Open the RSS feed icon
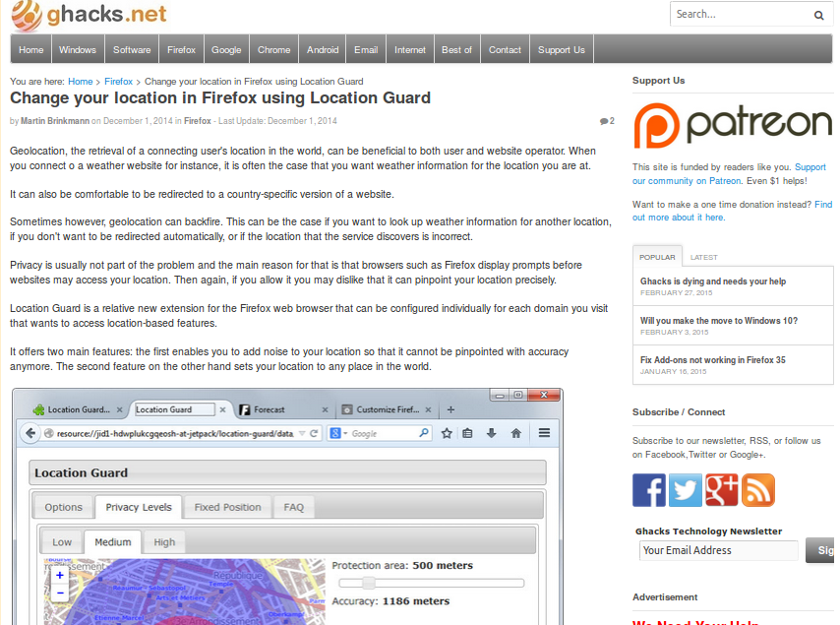The height and width of the screenshot is (625, 840). tap(758, 490)
